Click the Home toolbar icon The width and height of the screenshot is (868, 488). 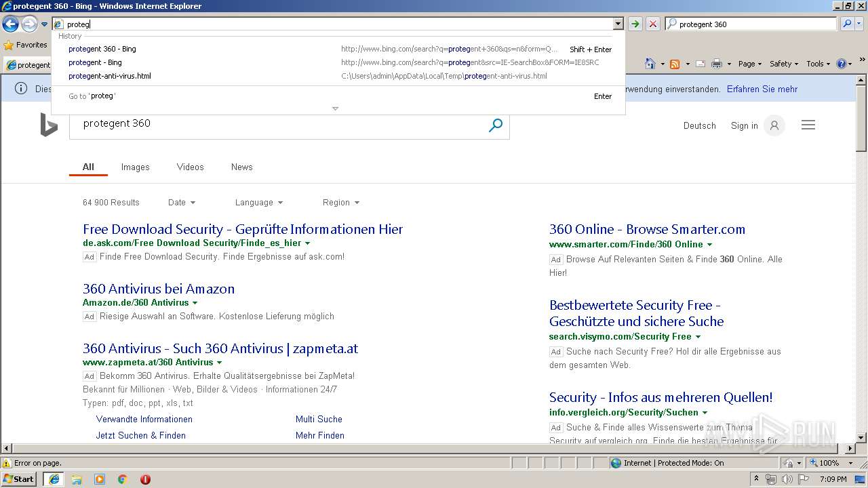650,64
